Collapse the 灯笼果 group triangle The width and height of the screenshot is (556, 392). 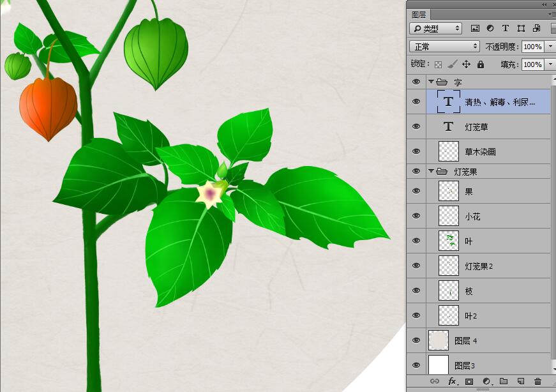pos(431,171)
